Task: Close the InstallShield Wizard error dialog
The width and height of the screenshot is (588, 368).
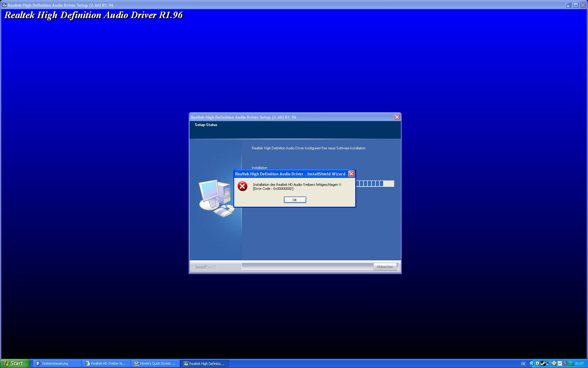Action: click(351, 174)
